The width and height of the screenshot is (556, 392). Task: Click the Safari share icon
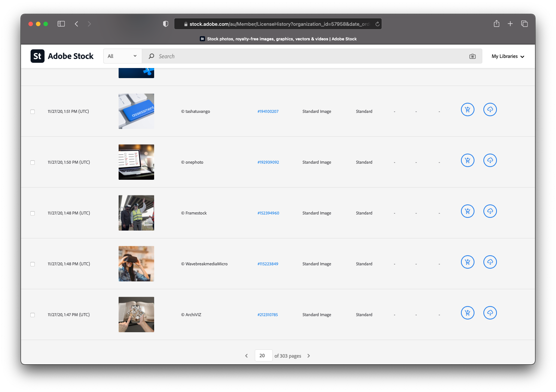coord(496,24)
